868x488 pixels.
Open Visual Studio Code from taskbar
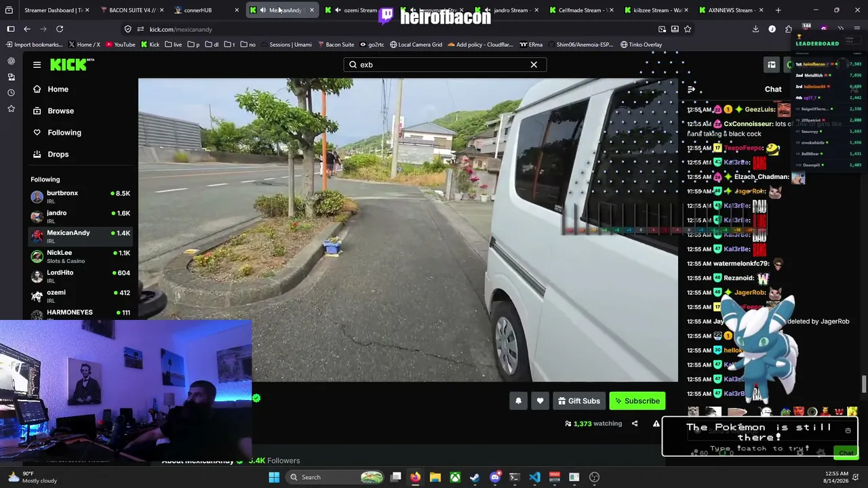click(534, 477)
